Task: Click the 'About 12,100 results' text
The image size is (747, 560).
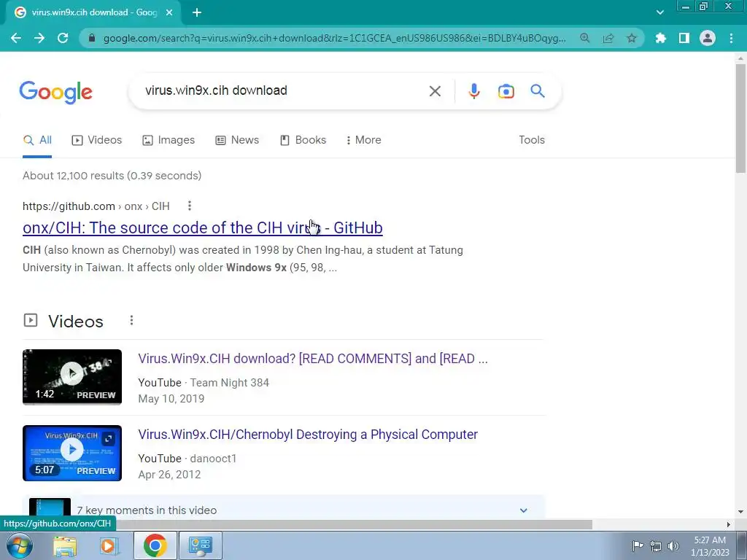Action: [112, 176]
